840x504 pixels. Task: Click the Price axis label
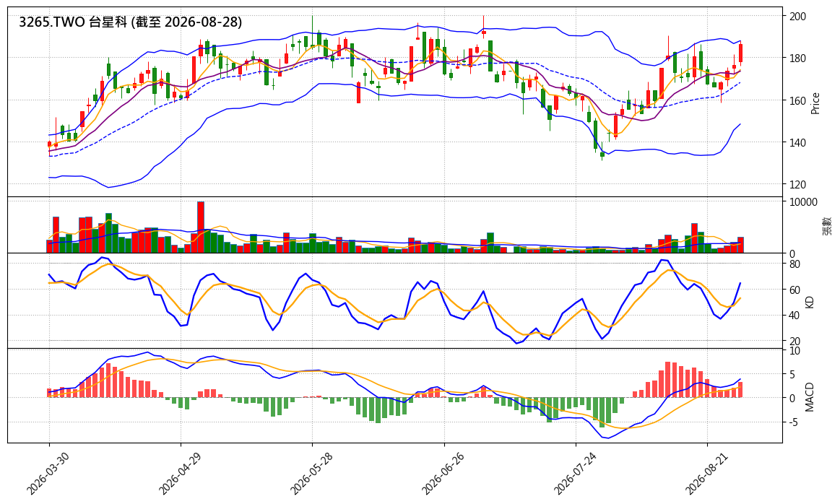click(x=815, y=103)
